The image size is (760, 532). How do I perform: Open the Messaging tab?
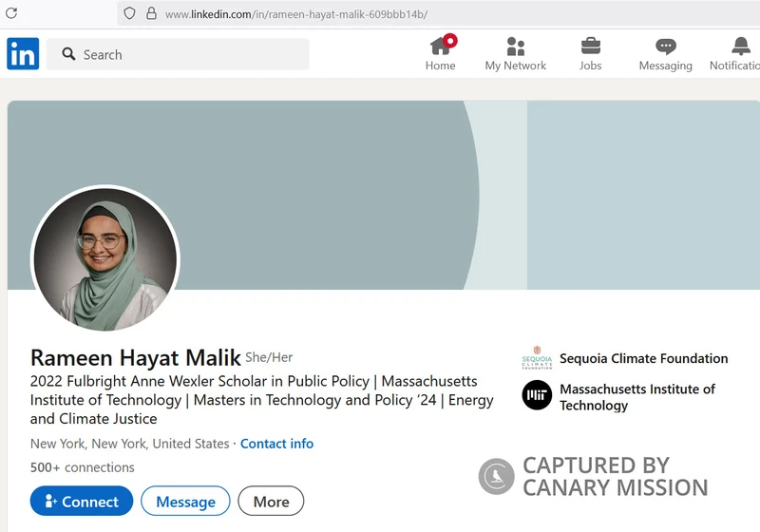(666, 55)
